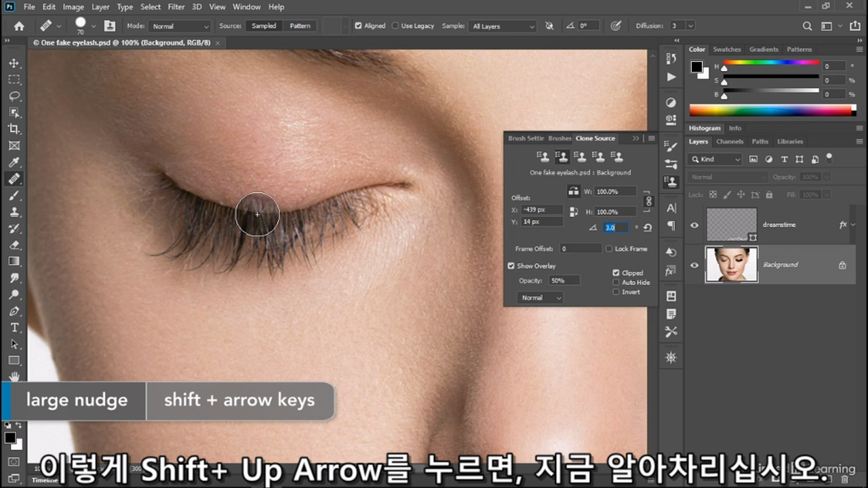The height and width of the screenshot is (488, 868).
Task: Select the Move tool
Action: pyautogui.click(x=14, y=63)
